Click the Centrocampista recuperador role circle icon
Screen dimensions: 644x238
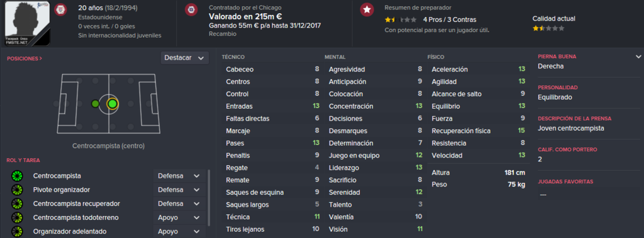pyautogui.click(x=16, y=204)
